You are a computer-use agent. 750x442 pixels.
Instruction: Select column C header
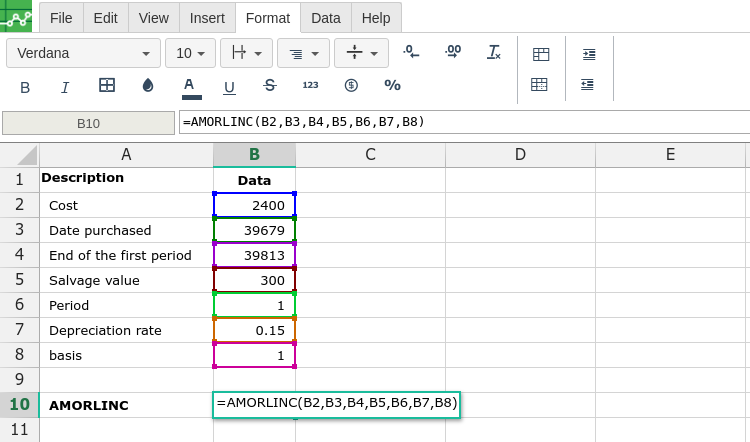pos(370,154)
